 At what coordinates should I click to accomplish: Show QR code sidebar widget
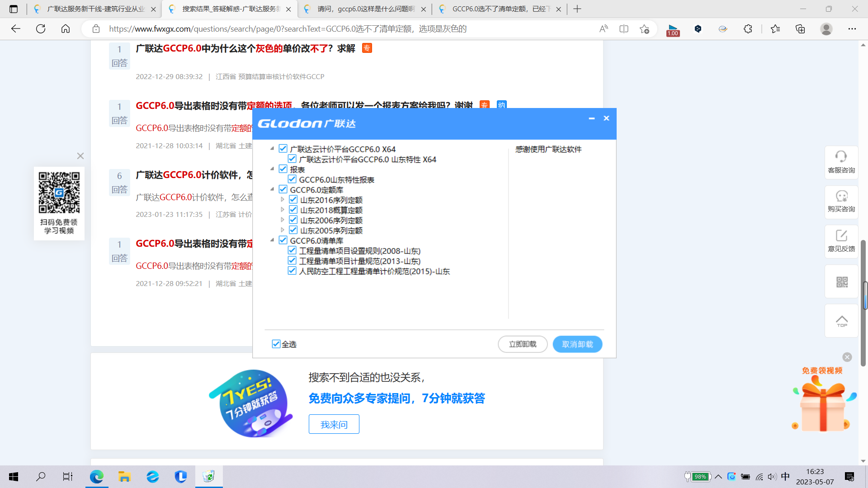[x=841, y=282]
